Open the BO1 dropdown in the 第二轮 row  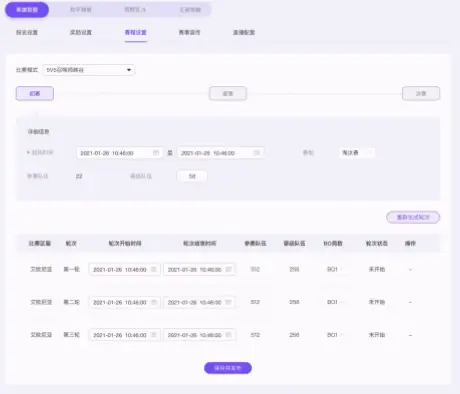335,302
